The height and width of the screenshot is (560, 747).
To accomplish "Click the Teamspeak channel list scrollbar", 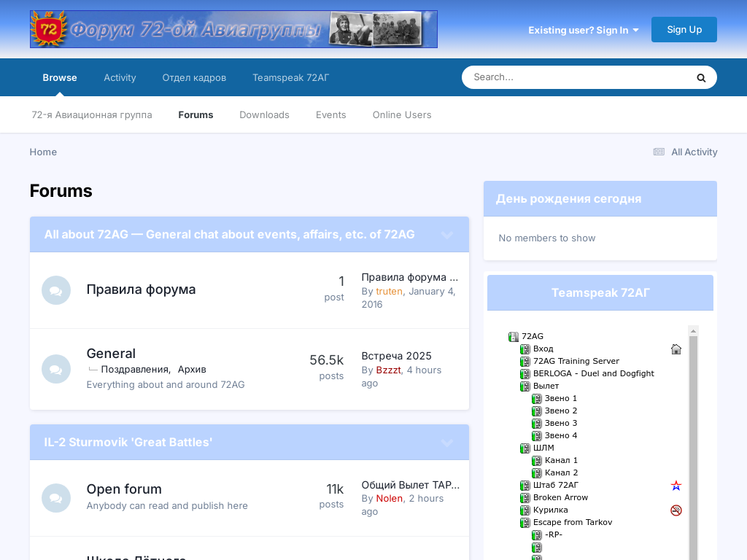I will (693, 437).
